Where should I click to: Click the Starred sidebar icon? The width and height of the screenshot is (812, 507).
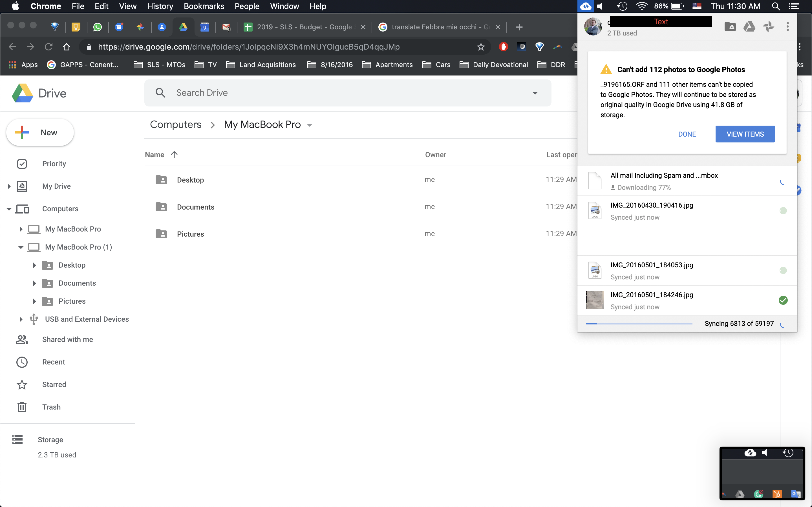tap(22, 384)
